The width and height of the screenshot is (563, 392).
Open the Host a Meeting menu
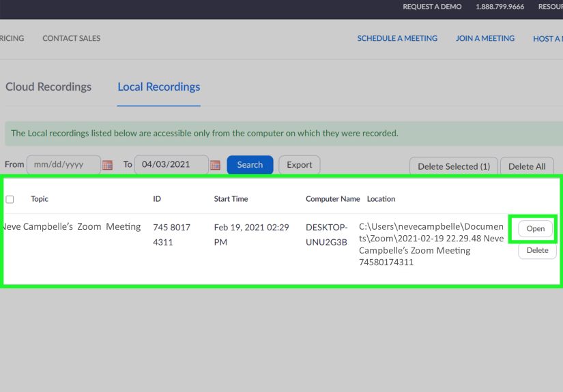(547, 39)
